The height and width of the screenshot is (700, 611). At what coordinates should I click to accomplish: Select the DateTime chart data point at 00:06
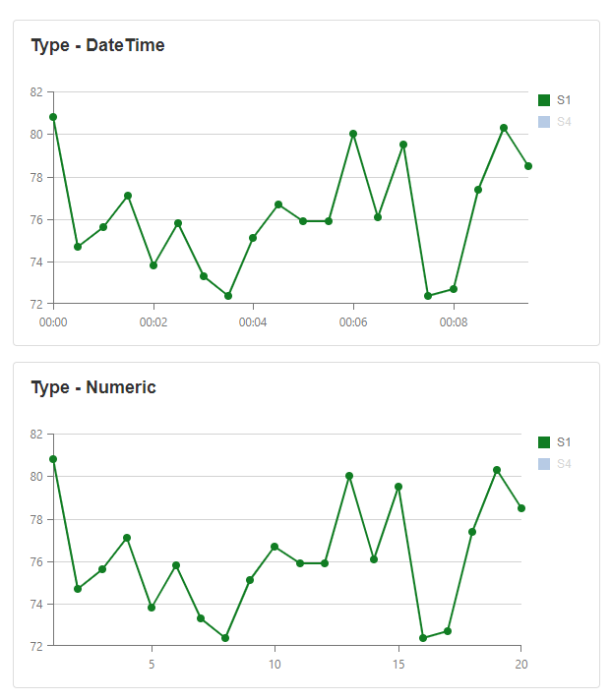coord(353,134)
